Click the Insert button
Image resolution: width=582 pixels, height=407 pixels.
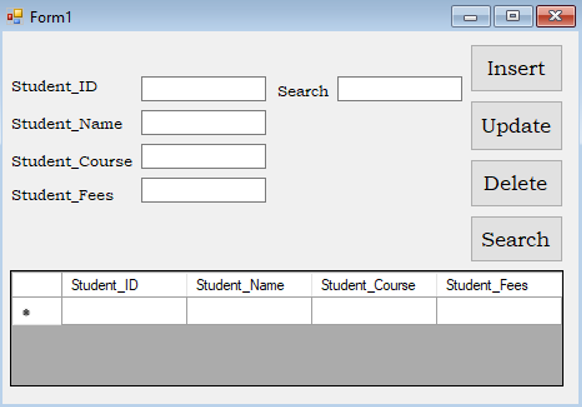click(516, 68)
